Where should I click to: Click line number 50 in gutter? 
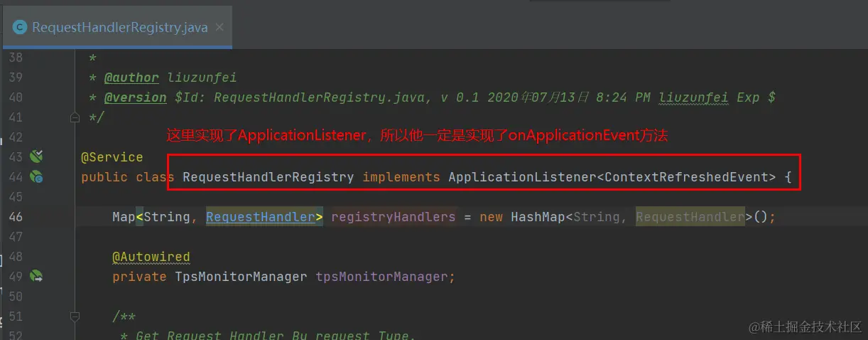click(x=15, y=296)
